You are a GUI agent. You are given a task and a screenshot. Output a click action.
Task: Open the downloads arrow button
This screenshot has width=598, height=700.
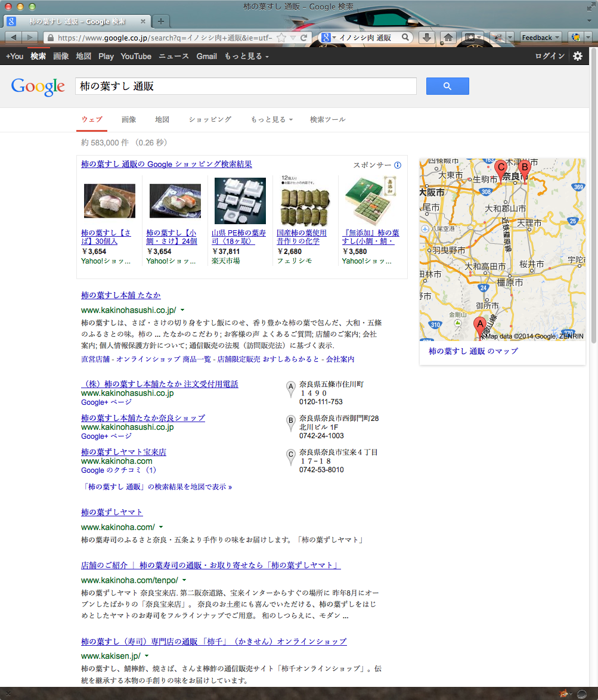pyautogui.click(x=427, y=38)
